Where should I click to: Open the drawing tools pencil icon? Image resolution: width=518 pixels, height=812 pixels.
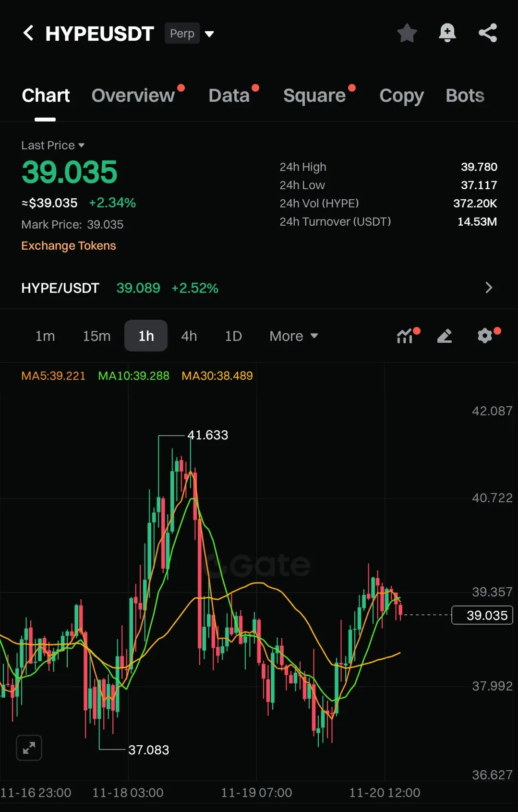point(445,336)
